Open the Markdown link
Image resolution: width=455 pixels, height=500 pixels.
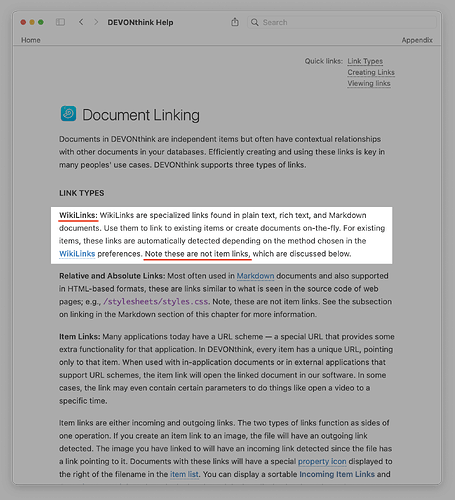click(255, 276)
